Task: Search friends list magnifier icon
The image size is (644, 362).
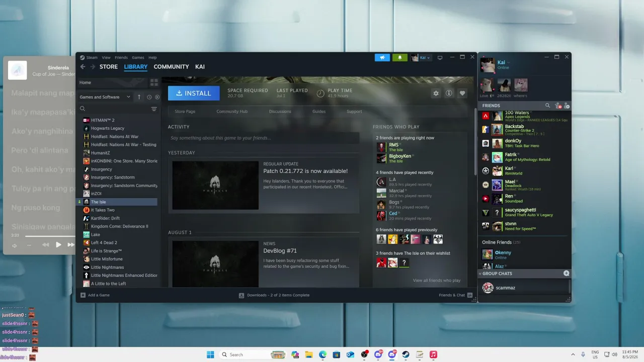Action: (x=547, y=106)
